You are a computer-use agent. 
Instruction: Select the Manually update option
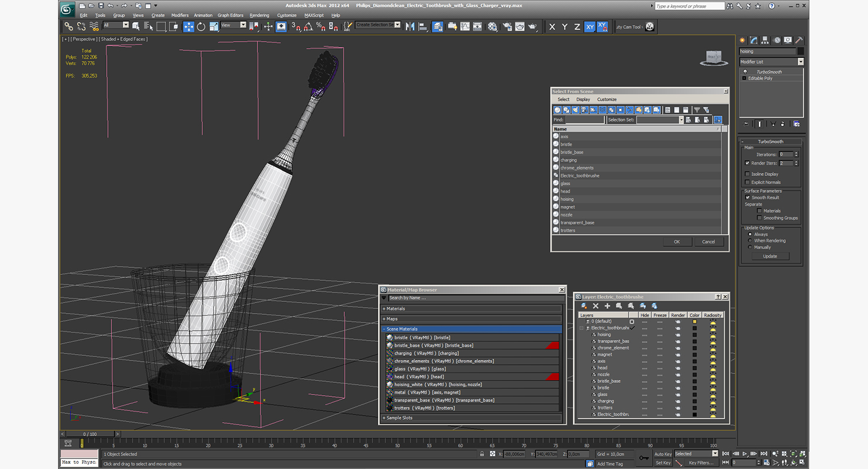coord(750,247)
